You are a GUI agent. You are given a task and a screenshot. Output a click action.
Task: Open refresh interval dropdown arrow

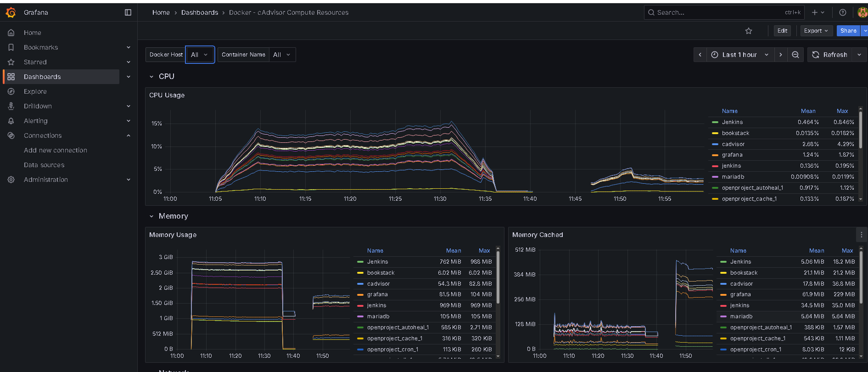[x=859, y=55]
